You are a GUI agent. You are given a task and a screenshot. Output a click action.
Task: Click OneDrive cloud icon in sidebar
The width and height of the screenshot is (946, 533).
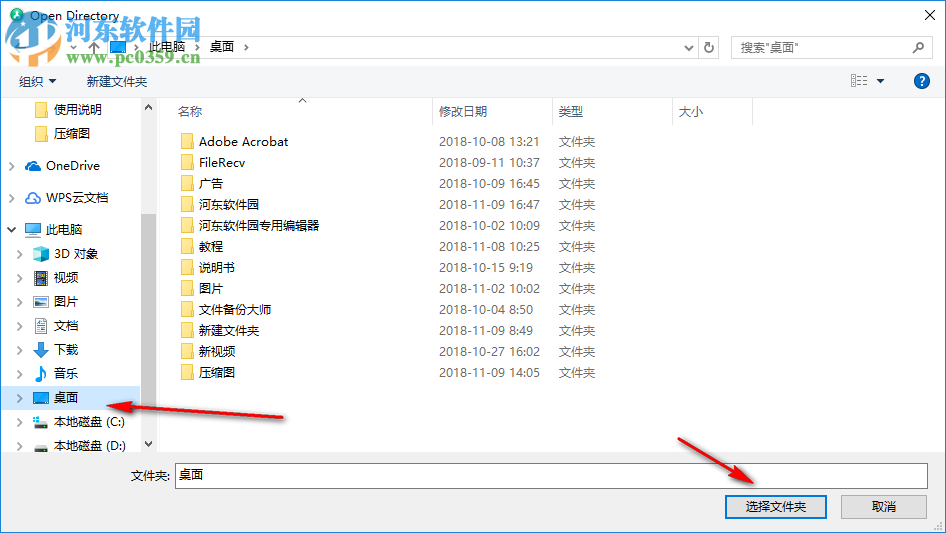tap(33, 165)
